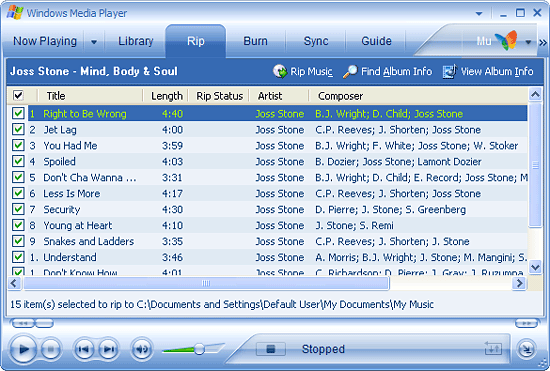Click the rewind button above playback controls
The image size is (550, 371).
[x=23, y=323]
